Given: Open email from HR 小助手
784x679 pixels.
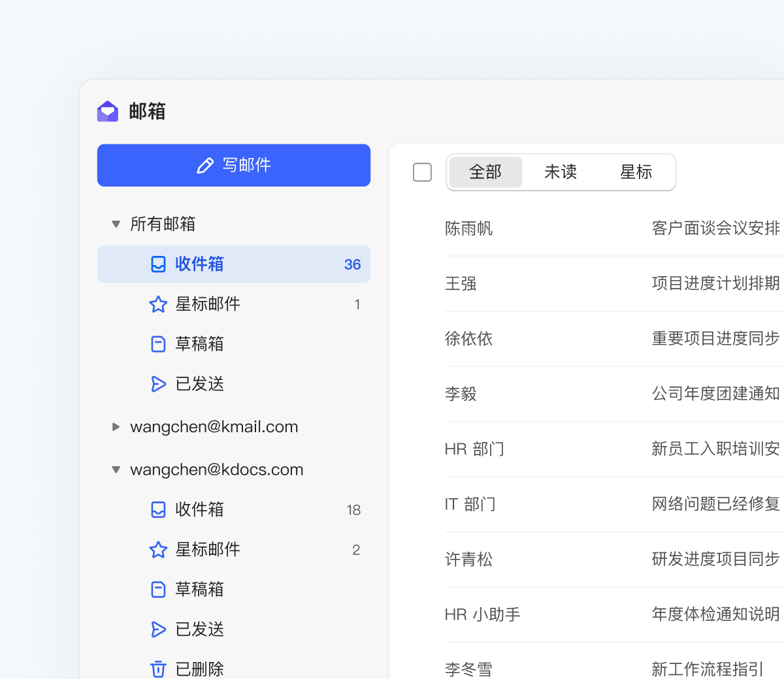Looking at the screenshot, I should pyautogui.click(x=482, y=614).
